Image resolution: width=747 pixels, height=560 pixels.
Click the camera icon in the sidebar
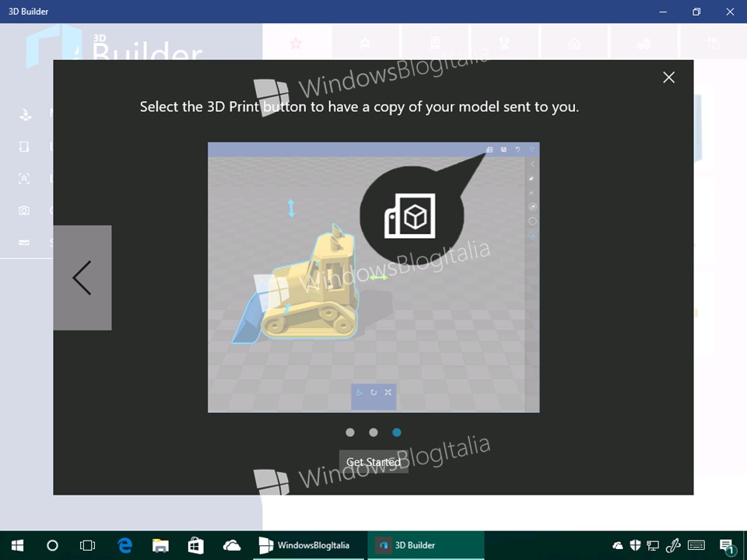pos(24,211)
